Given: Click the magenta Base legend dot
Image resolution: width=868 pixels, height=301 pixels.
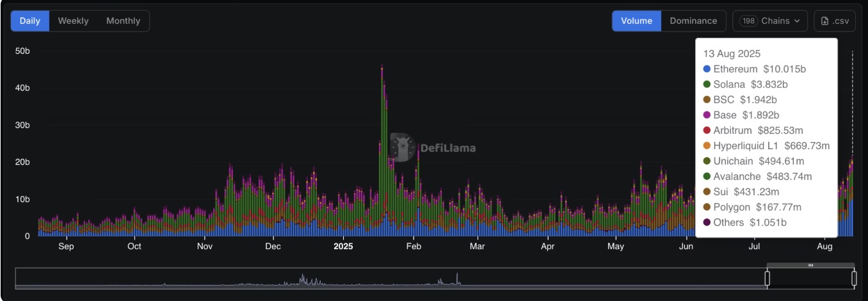Looking at the screenshot, I should tap(707, 115).
